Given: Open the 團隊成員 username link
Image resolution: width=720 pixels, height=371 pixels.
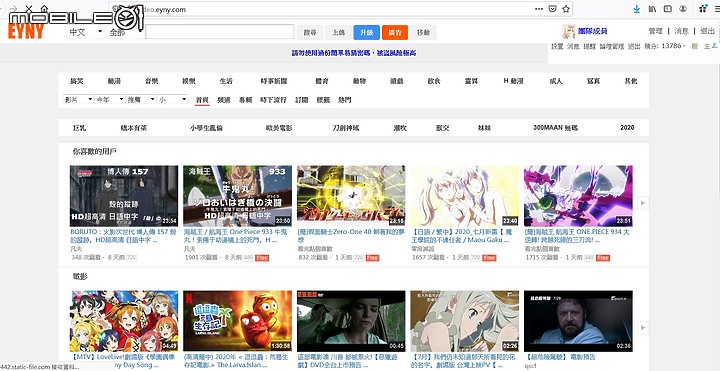Looking at the screenshot, I should point(593,31).
